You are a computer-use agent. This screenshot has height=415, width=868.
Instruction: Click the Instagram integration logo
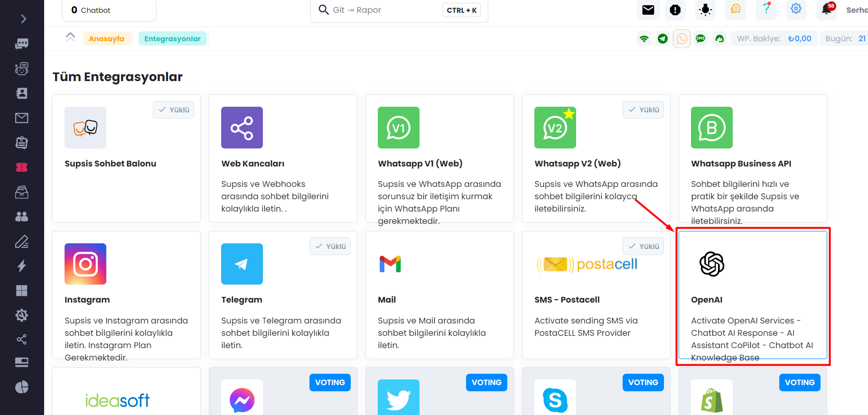point(85,264)
